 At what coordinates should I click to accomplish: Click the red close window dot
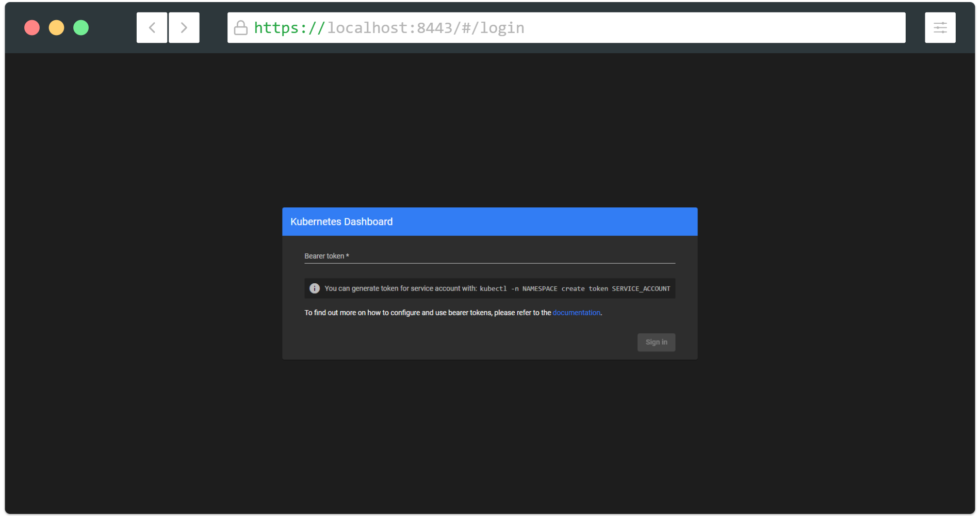(x=32, y=28)
